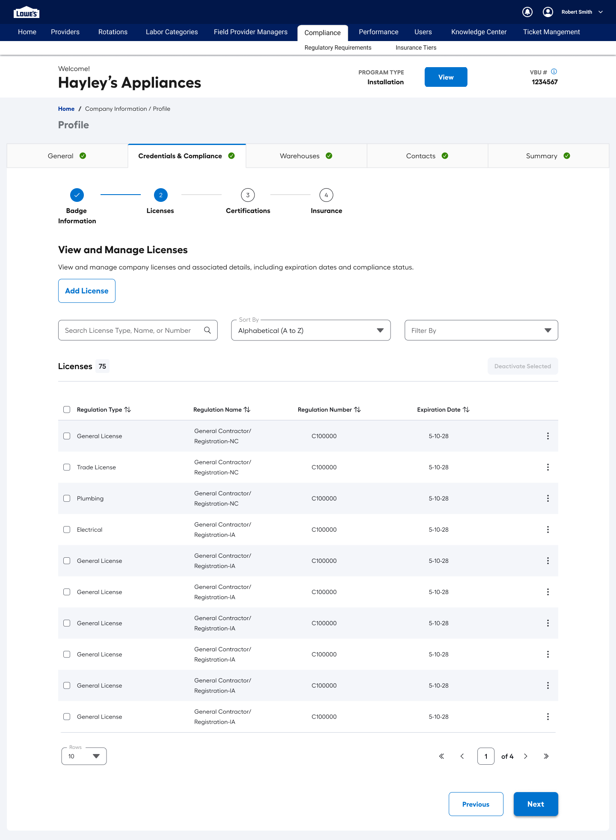Image resolution: width=616 pixels, height=840 pixels.
Task: Open the Rotations nav item
Action: [113, 32]
